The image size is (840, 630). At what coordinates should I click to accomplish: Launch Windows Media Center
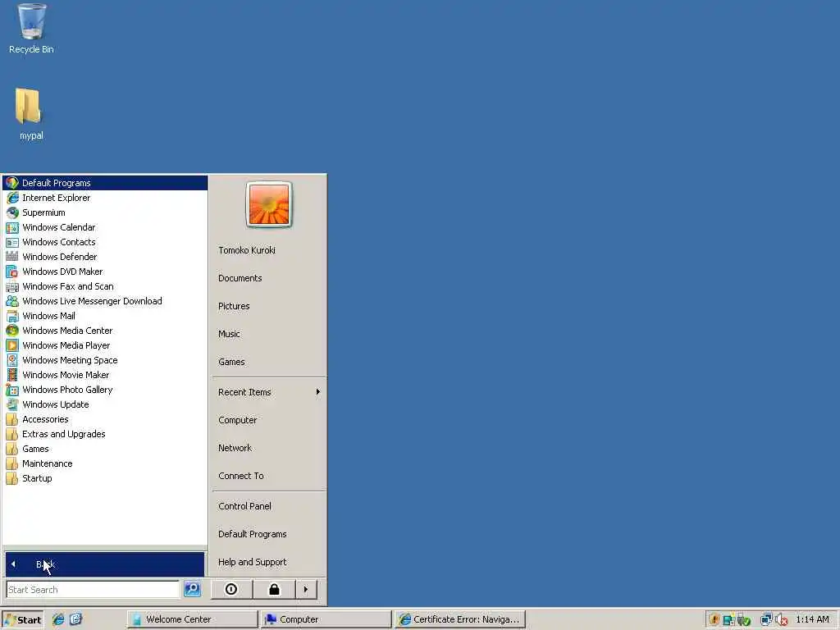point(105,331)
